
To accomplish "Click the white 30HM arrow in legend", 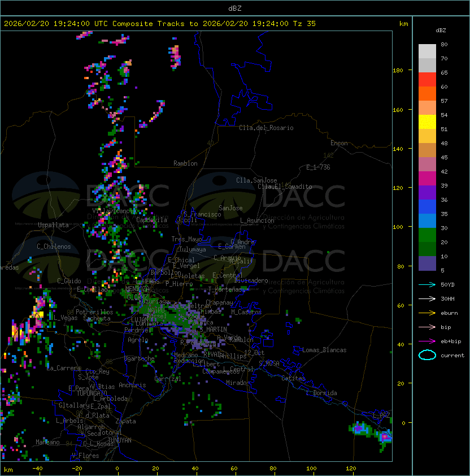I will (x=427, y=298).
